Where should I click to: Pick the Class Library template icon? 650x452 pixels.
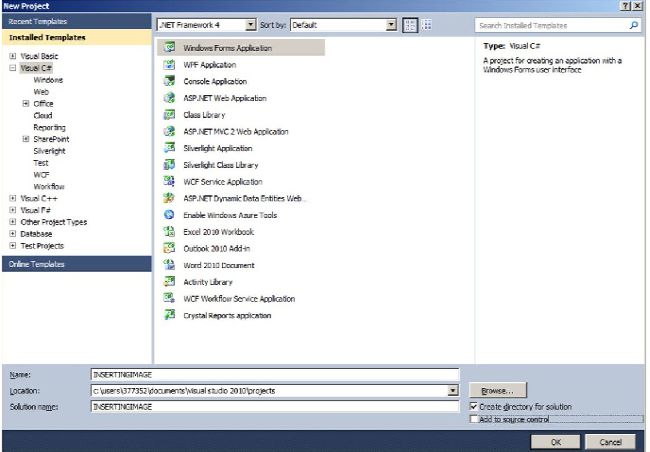169,114
